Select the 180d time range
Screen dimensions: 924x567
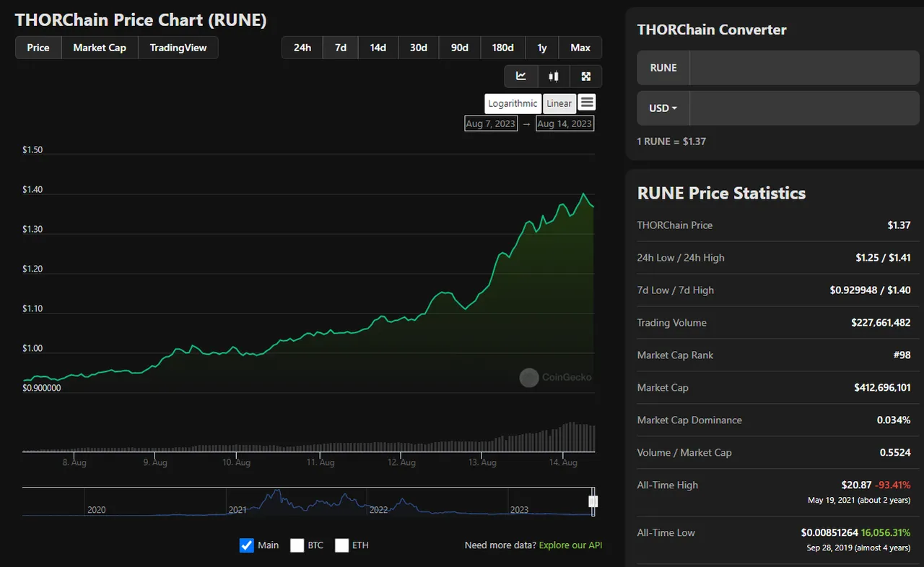503,48
